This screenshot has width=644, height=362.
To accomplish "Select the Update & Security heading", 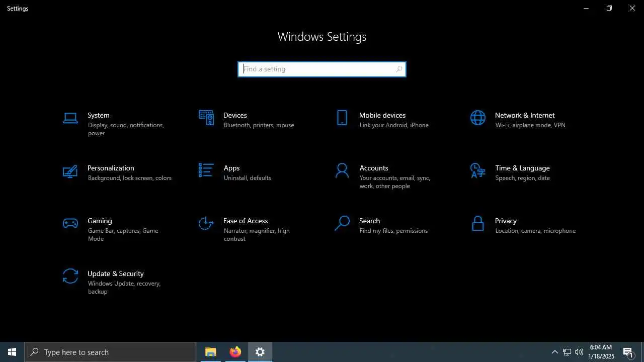I will (x=116, y=274).
